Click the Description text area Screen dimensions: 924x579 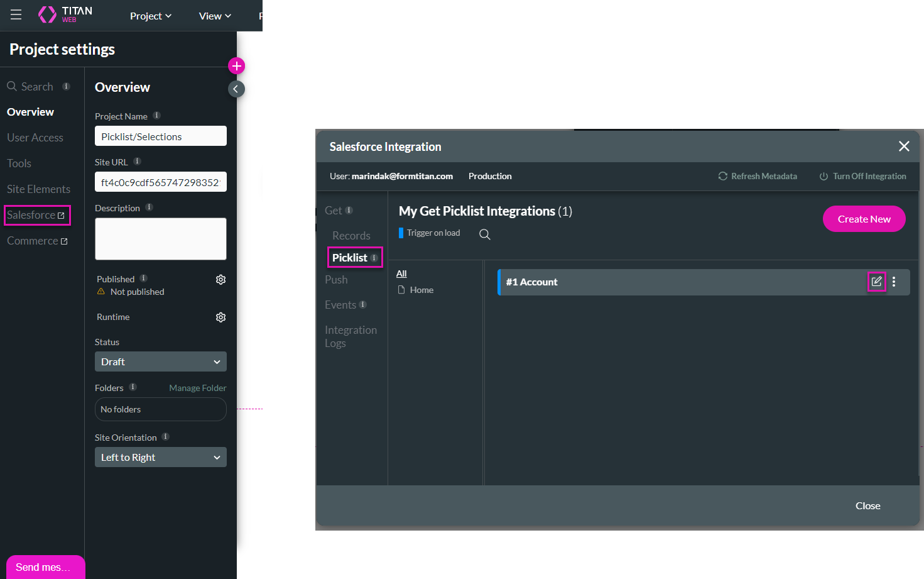[x=161, y=239]
